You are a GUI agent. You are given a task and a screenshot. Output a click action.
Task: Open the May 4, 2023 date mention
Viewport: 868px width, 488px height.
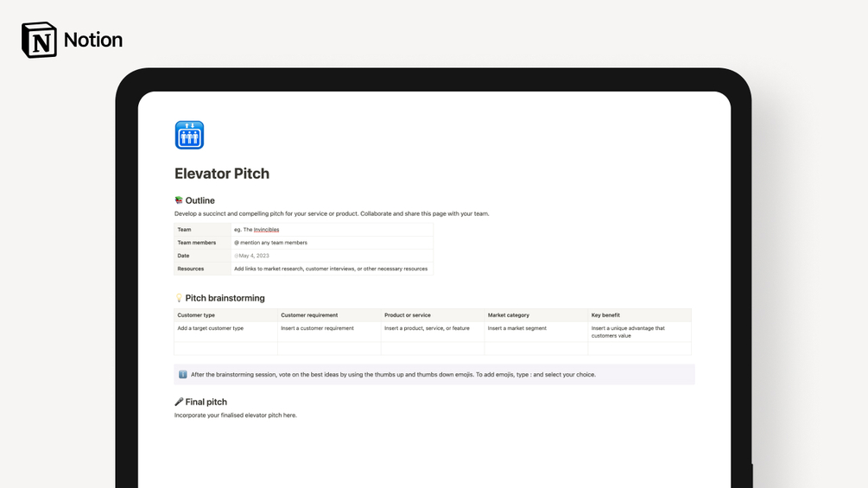[x=251, y=256]
